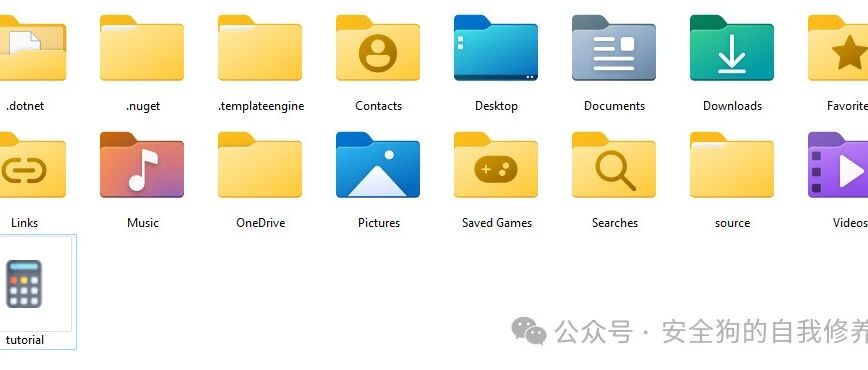Click the Links folder icon

click(32, 165)
